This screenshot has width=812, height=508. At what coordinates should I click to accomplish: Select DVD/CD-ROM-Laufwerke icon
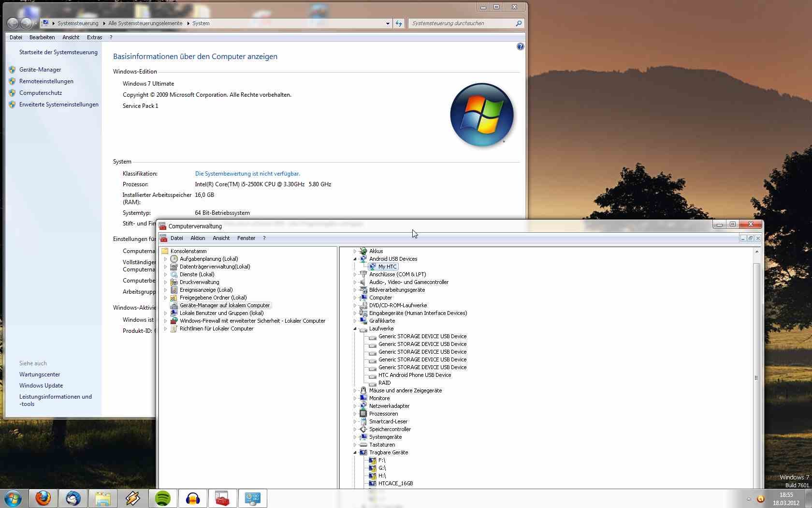pos(363,305)
